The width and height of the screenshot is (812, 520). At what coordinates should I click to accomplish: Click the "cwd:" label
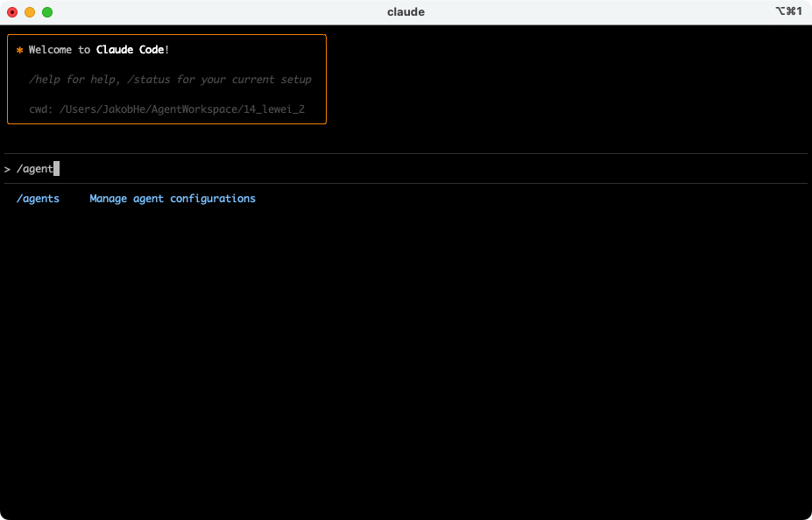click(x=41, y=109)
